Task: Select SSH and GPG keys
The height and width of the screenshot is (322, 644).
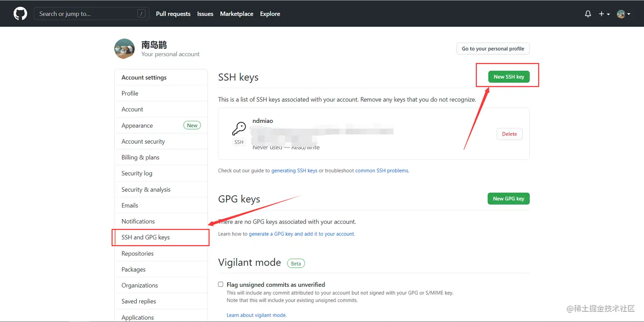Action: coord(161,237)
